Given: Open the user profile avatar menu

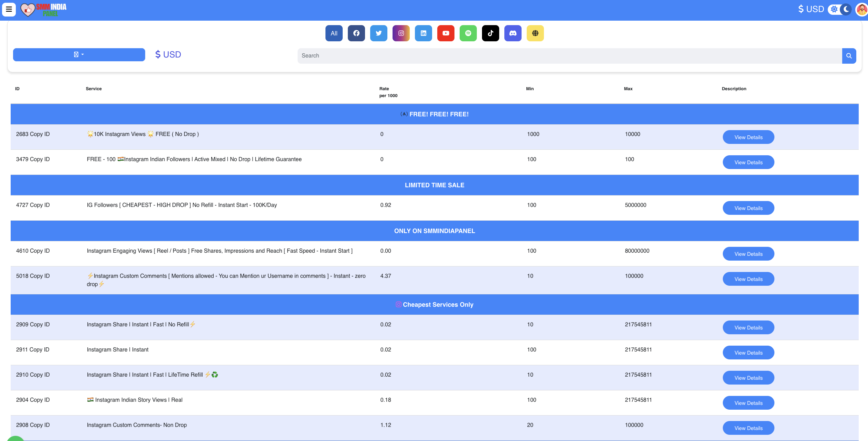Looking at the screenshot, I should pyautogui.click(x=861, y=9).
